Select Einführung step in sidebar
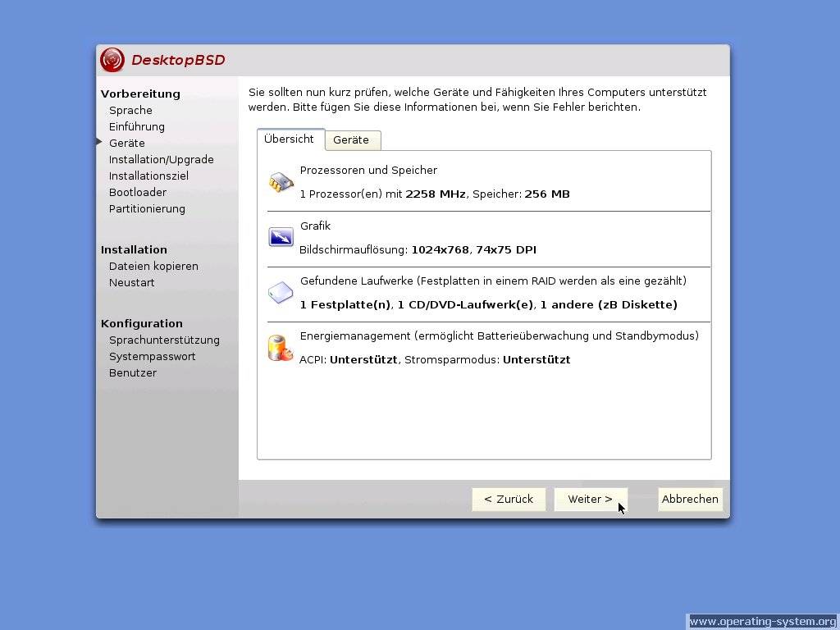The width and height of the screenshot is (840, 630). (137, 127)
